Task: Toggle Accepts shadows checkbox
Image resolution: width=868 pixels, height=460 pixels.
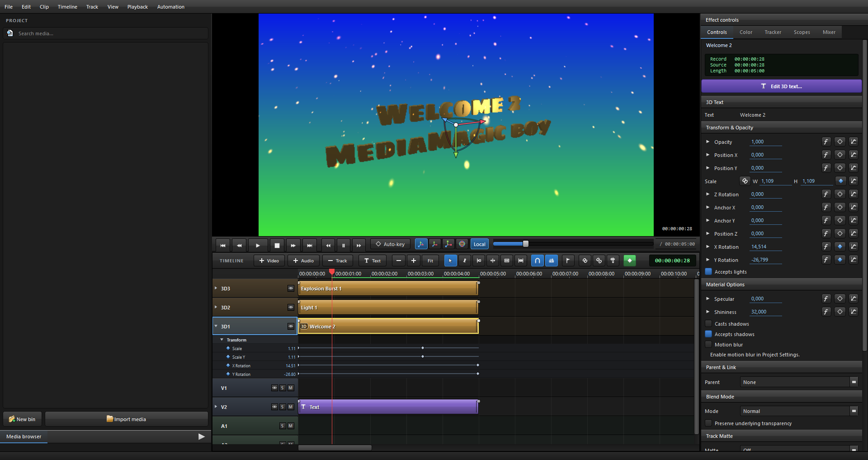Action: 708,334
